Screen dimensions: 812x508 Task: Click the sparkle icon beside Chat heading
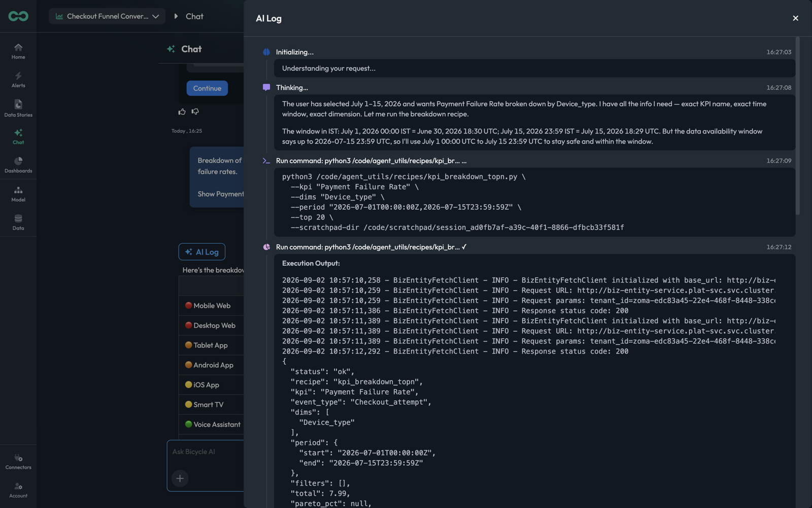171,49
